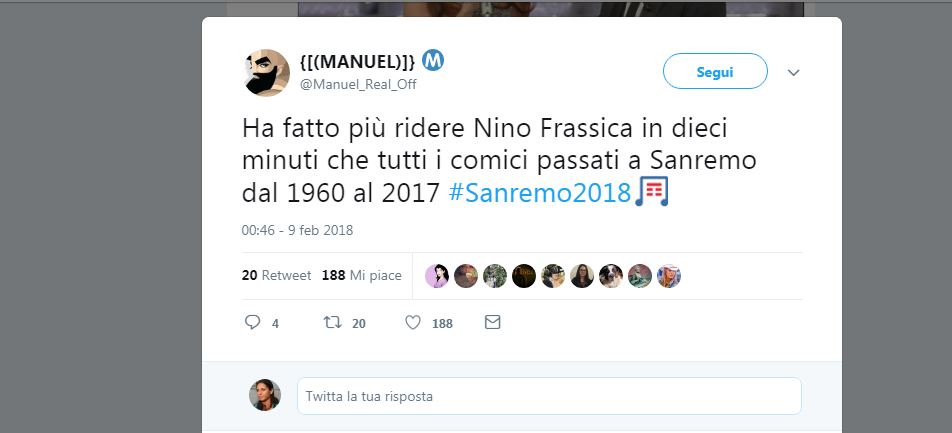Image resolution: width=952 pixels, height=433 pixels.
Task: Open the bearded author profile picture
Action: (267, 73)
